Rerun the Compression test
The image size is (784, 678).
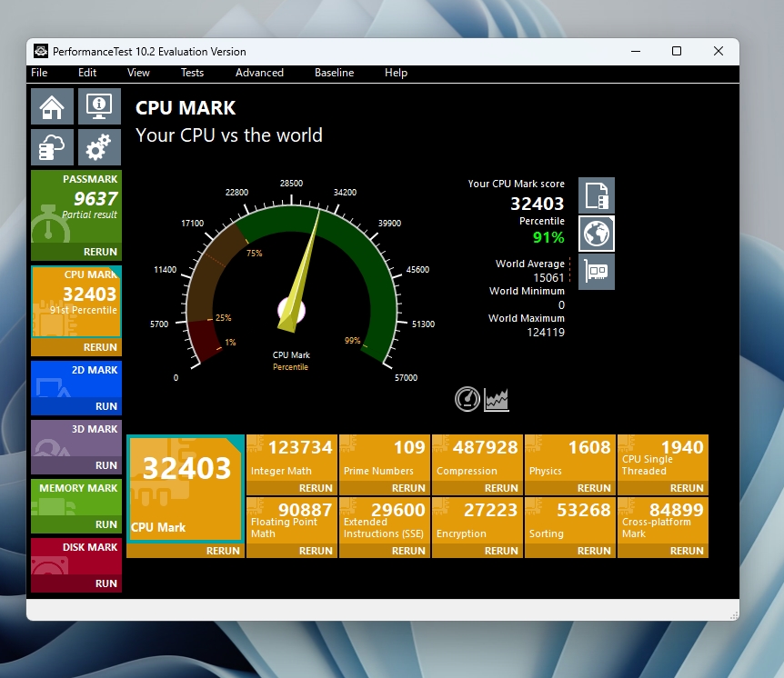point(477,488)
